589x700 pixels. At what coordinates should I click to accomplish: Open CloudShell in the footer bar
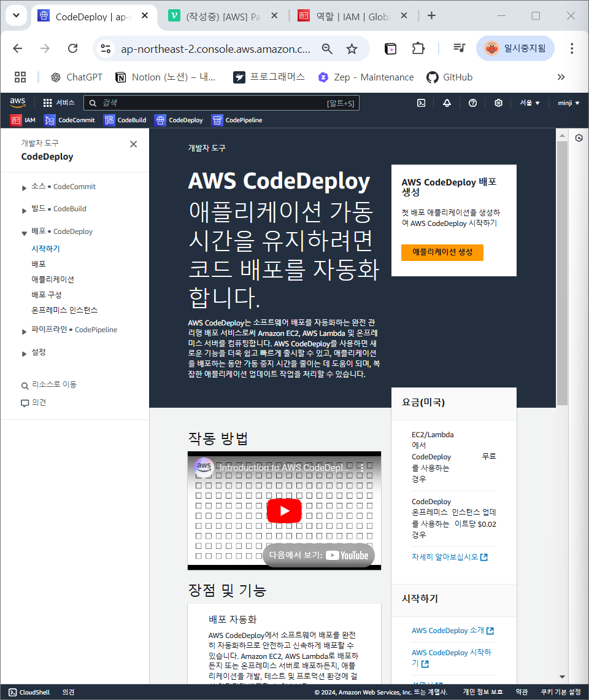click(29, 692)
